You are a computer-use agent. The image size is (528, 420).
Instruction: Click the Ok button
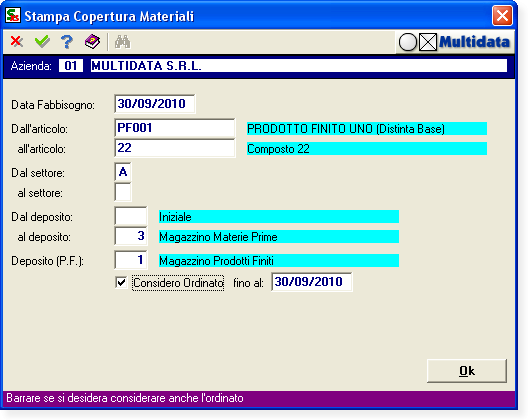(x=467, y=371)
